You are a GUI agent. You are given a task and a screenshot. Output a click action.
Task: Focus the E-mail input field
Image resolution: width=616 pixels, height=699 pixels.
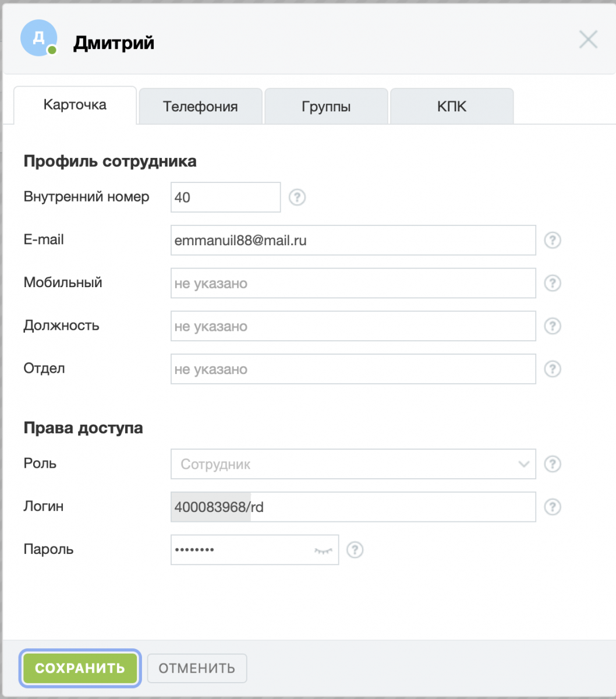pos(353,240)
